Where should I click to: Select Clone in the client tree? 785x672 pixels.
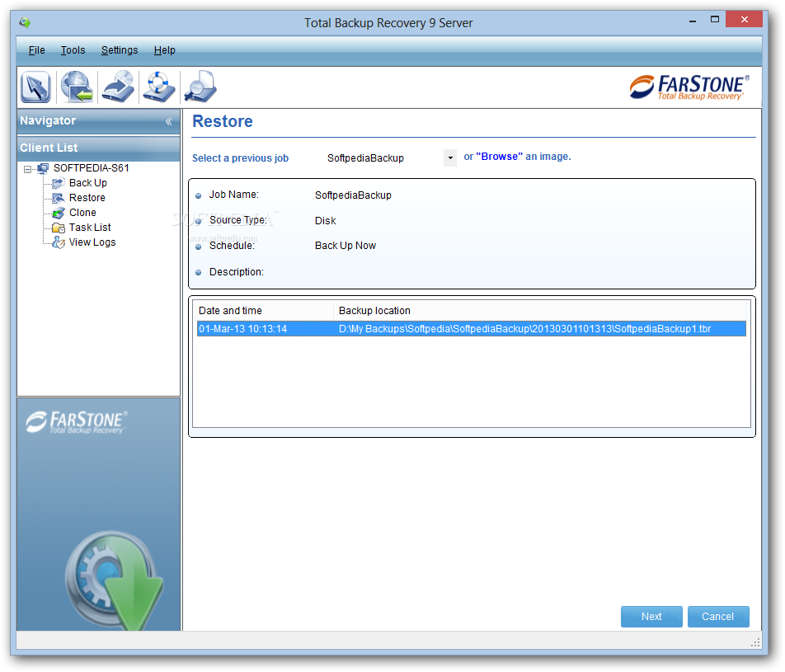click(x=82, y=213)
